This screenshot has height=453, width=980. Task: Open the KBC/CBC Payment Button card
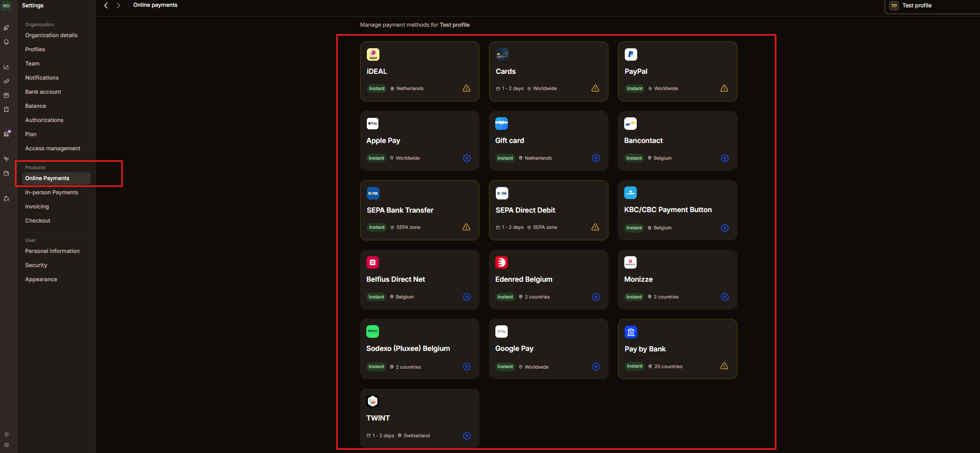[x=678, y=211]
